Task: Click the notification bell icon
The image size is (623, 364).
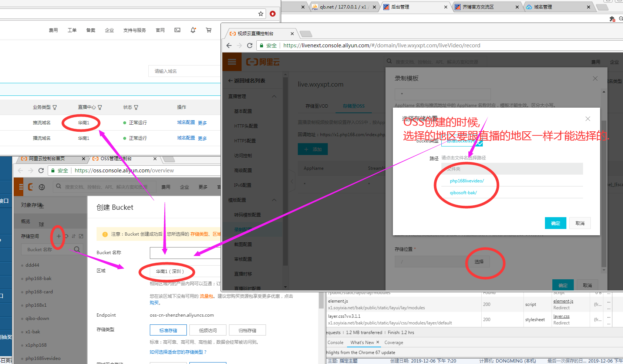Action: click(x=193, y=30)
